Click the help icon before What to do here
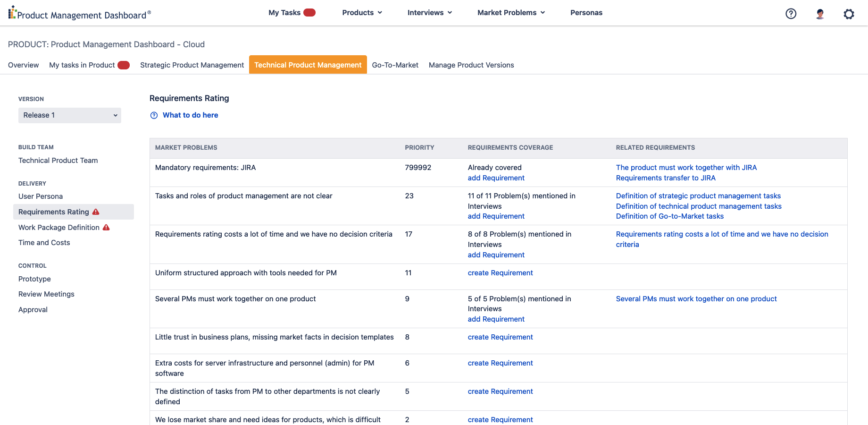868x425 pixels. click(154, 115)
